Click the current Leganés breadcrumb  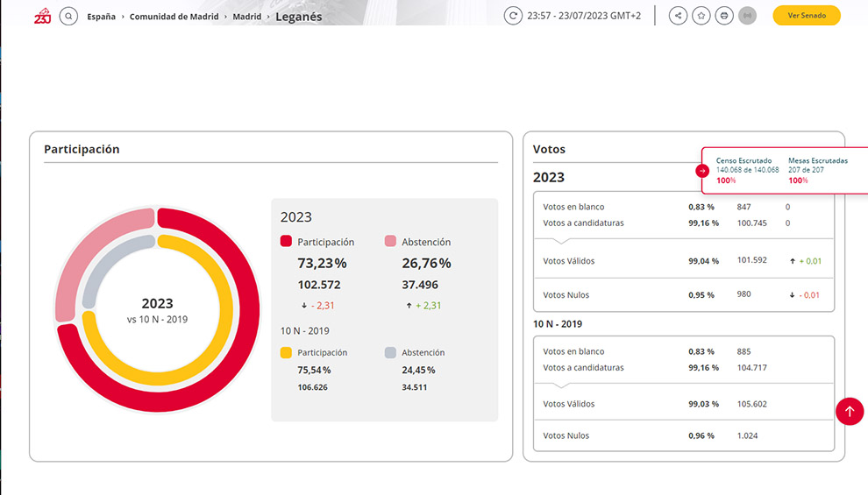pyautogui.click(x=298, y=17)
